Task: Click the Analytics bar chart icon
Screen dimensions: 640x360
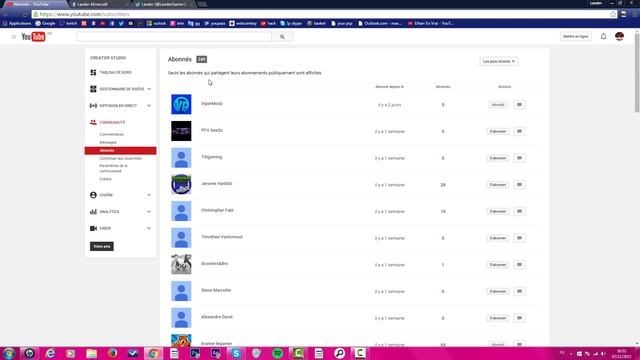Action: click(x=93, y=212)
